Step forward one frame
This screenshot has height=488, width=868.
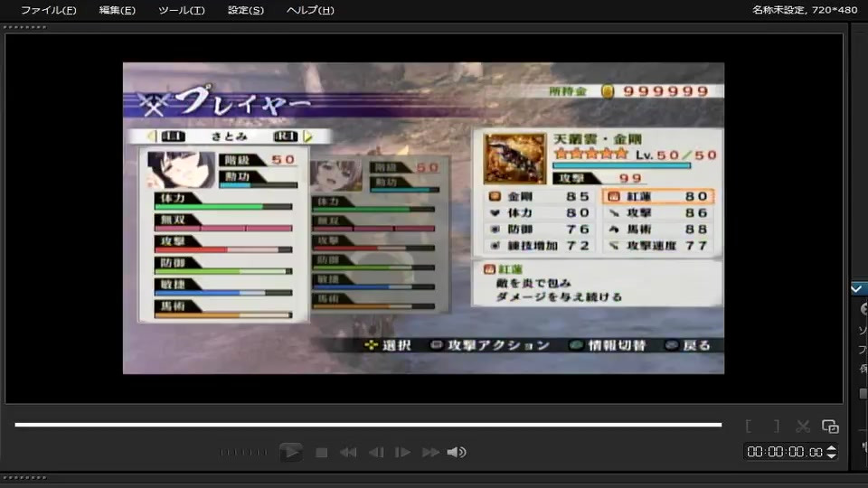click(402, 453)
